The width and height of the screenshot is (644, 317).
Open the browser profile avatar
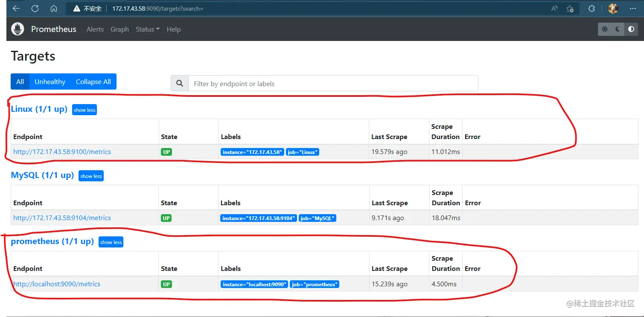tap(613, 9)
